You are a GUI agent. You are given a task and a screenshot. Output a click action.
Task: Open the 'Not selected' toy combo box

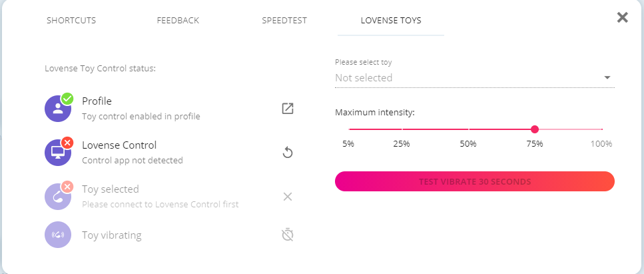[466, 78]
